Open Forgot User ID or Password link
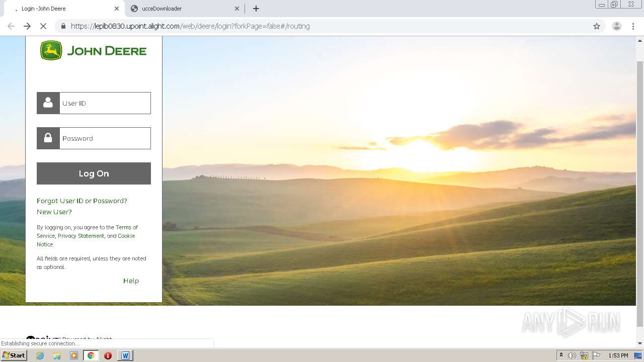The height and width of the screenshot is (362, 644). point(82,201)
